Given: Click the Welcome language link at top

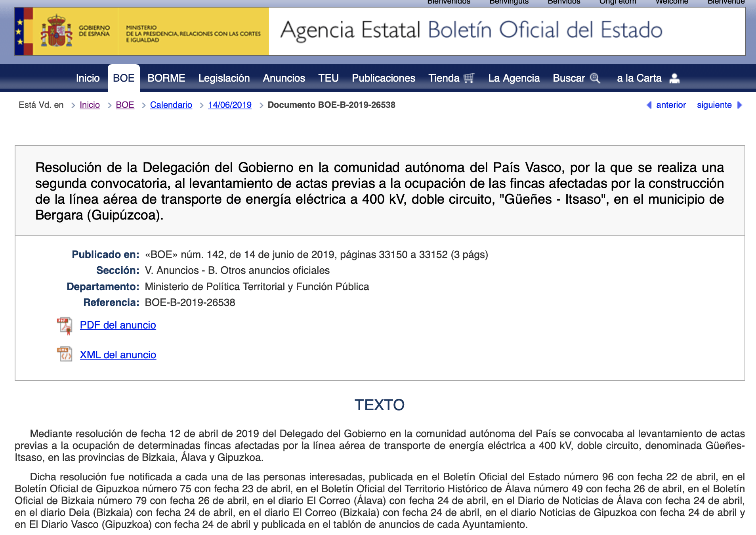Looking at the screenshot, I should (x=672, y=2).
